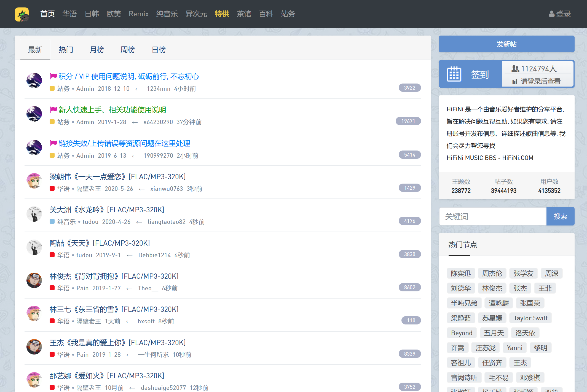Image resolution: width=587 pixels, height=392 pixels.
Task: Click the tudou avatar beside 关大洲 thread
Action: point(34,214)
